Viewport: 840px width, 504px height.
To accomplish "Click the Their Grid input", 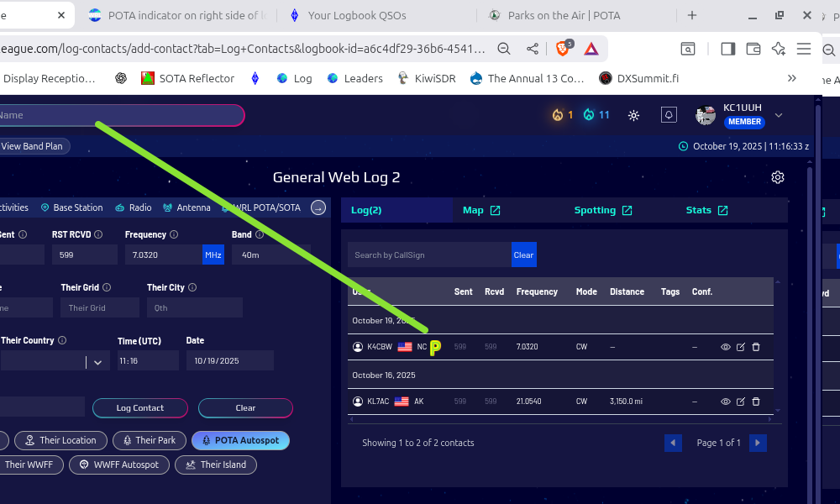I will (100, 308).
